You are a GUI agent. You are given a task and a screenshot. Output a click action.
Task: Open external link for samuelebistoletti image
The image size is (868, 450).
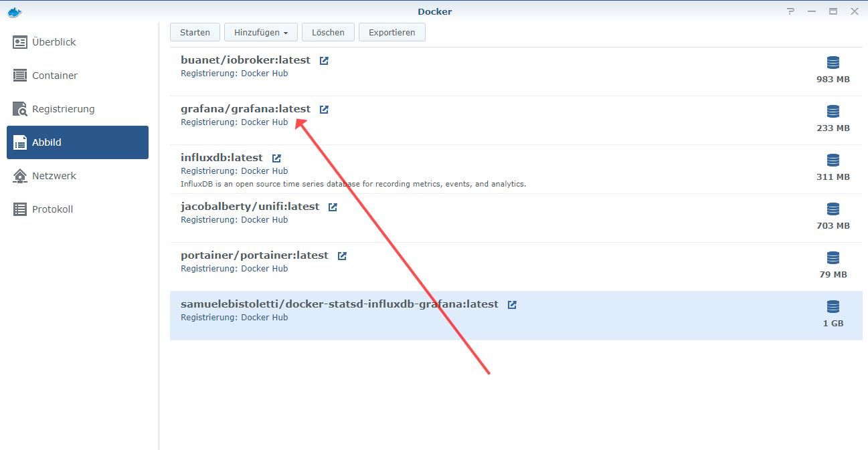coord(512,305)
